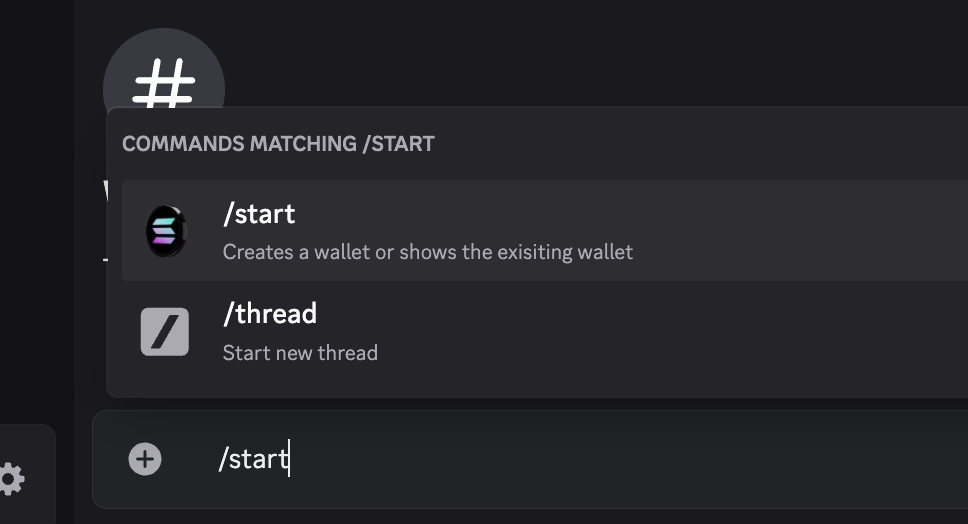Click the Solana wallet bot icon
The width and height of the screenshot is (968, 524).
(x=166, y=231)
